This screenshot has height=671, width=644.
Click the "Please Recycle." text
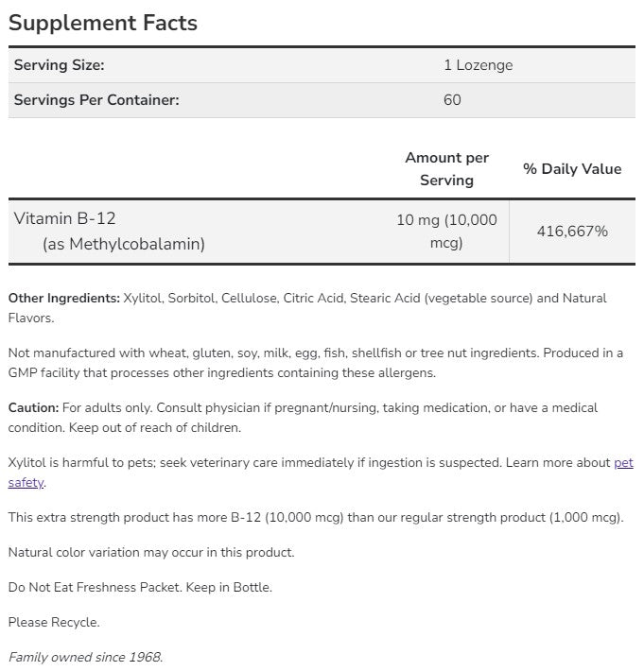tap(54, 622)
